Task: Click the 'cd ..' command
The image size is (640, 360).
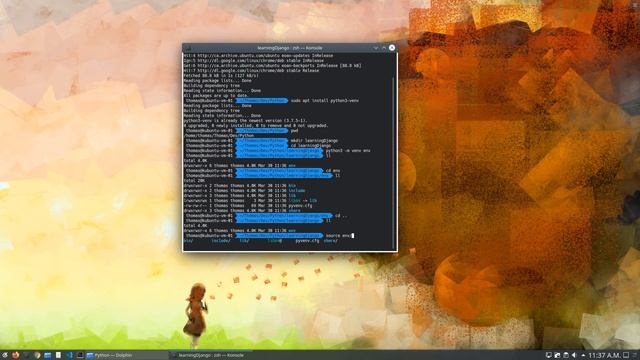Action: click(341, 216)
